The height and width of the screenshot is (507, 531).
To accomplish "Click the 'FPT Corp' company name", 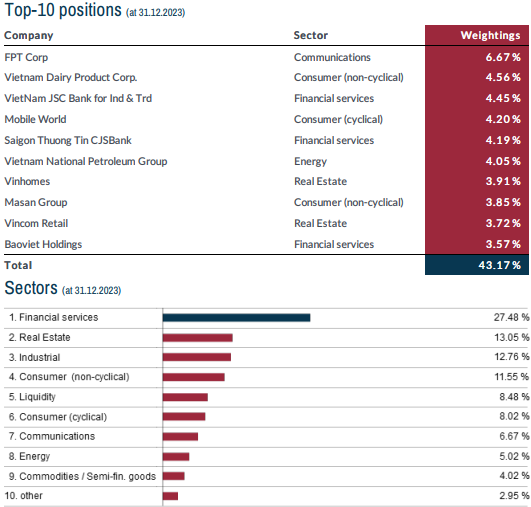I will [x=26, y=58].
